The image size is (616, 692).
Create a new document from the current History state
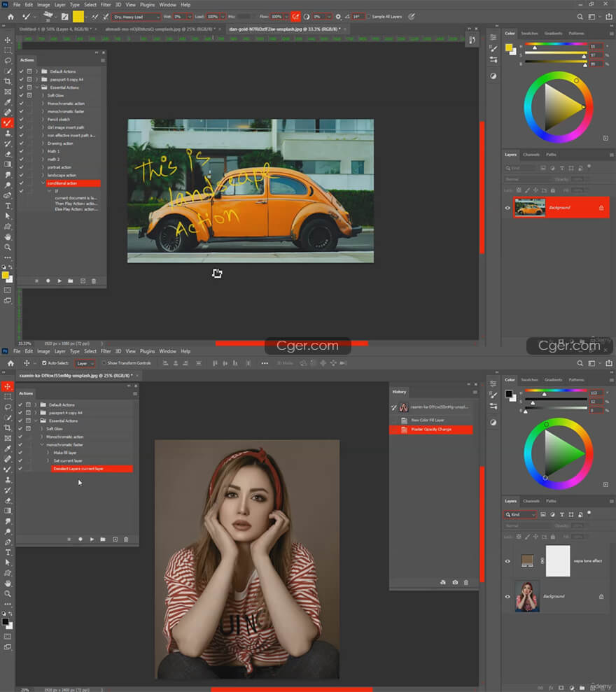(443, 583)
